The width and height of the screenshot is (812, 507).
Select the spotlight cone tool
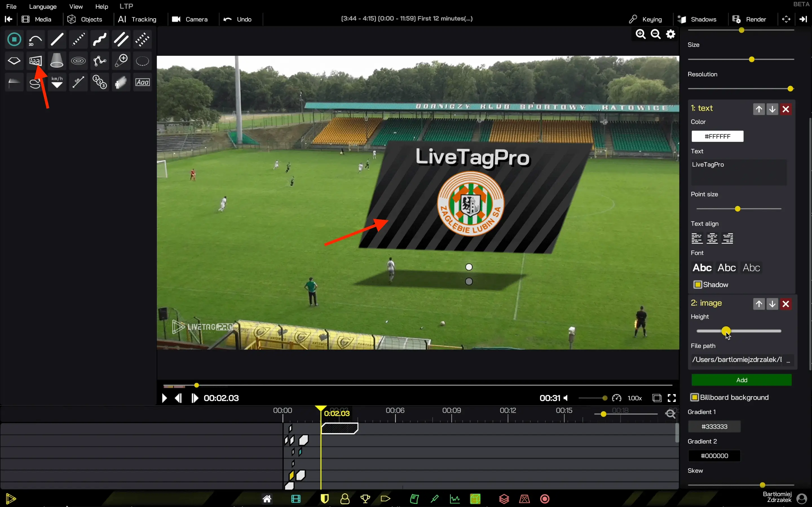57,61
